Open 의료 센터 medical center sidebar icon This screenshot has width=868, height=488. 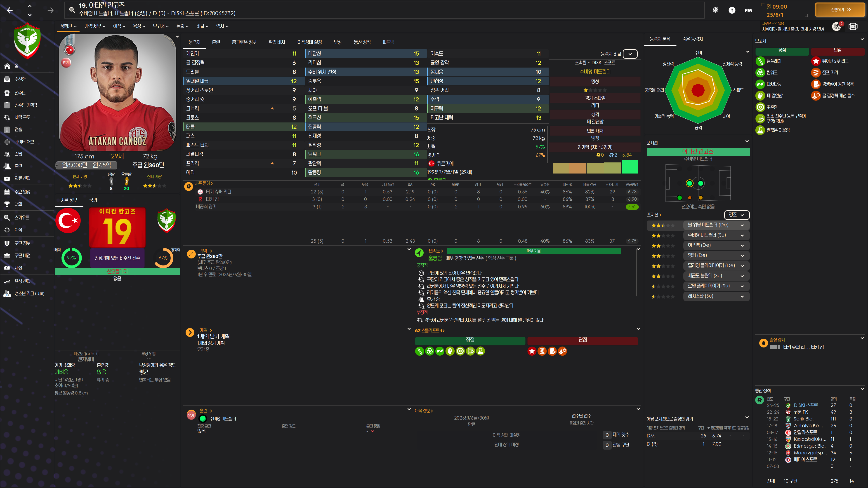7,178
